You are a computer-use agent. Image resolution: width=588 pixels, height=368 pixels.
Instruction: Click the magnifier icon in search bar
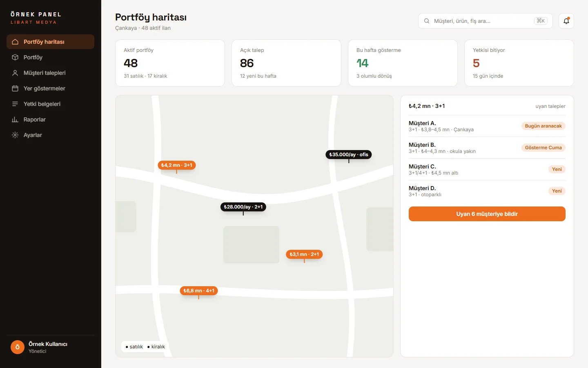[x=427, y=21]
